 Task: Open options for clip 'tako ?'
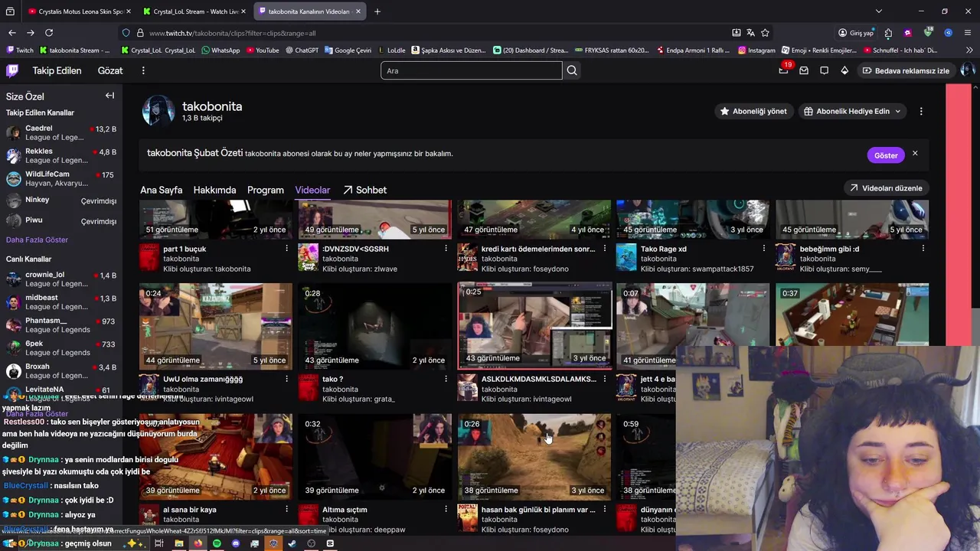446,379
